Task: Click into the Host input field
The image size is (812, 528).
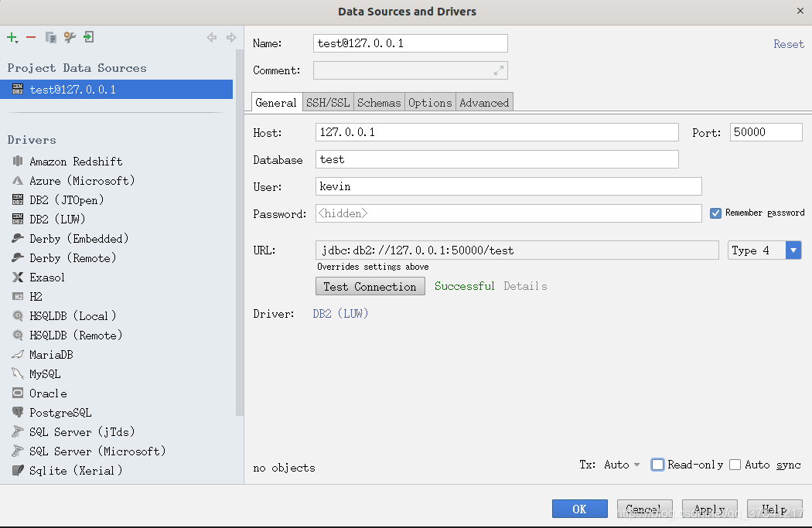Action: tap(496, 132)
